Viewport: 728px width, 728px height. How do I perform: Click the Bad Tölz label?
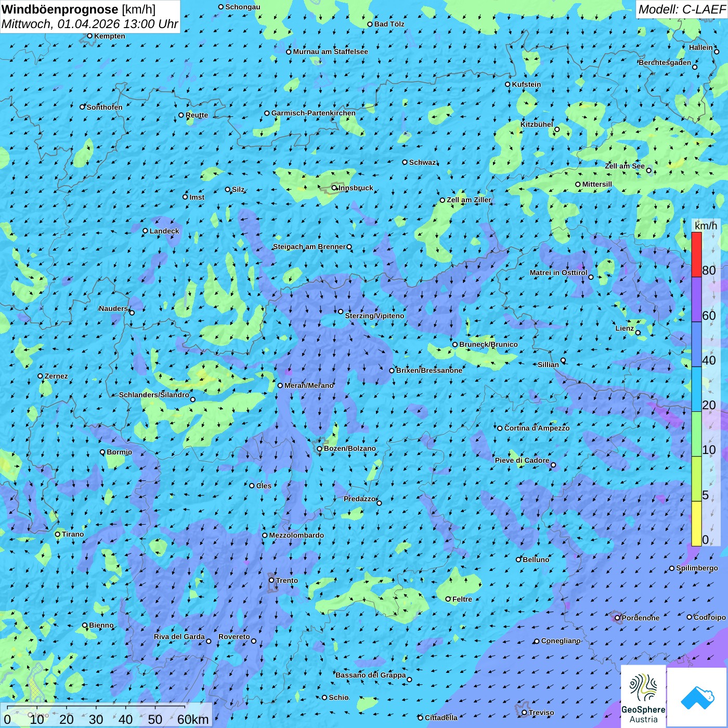pos(389,24)
